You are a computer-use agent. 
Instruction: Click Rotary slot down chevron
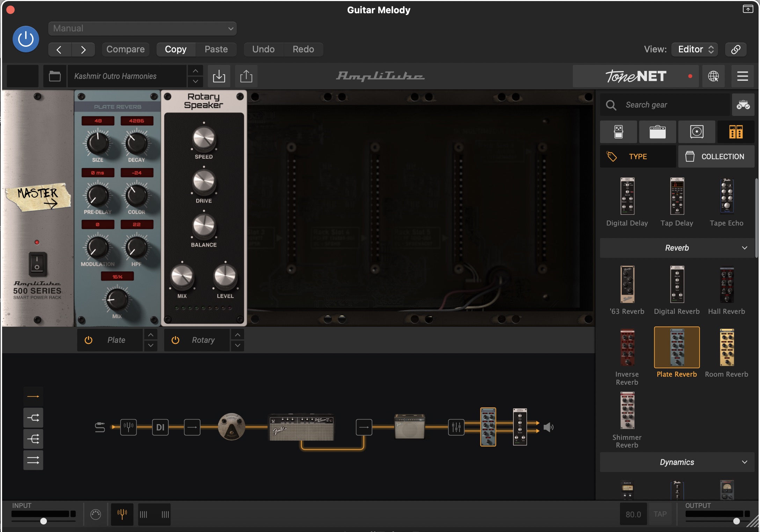tap(237, 345)
